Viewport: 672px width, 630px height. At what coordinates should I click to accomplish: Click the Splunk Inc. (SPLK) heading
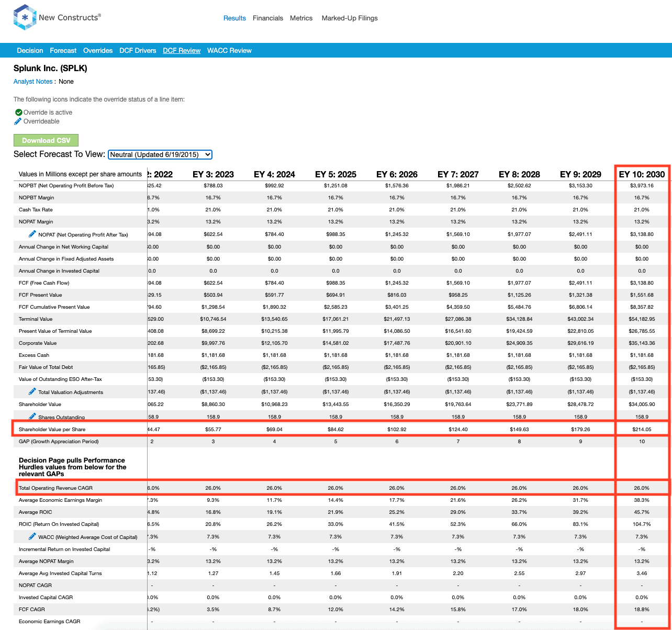50,69
